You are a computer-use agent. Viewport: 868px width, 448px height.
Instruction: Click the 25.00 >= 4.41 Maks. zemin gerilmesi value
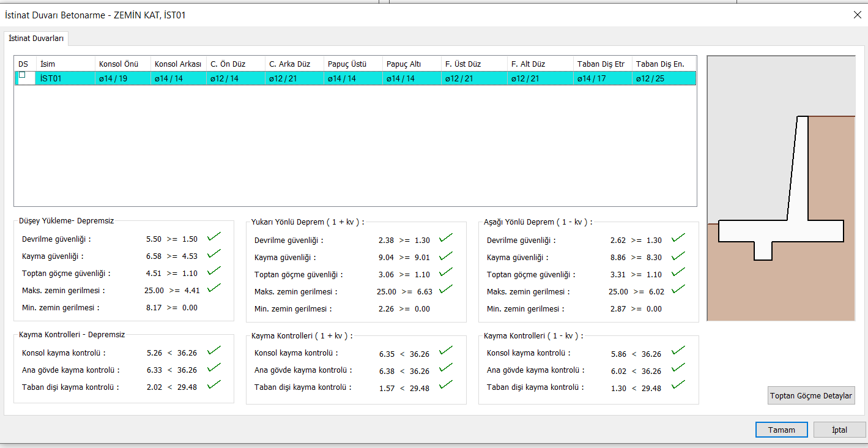[172, 291]
